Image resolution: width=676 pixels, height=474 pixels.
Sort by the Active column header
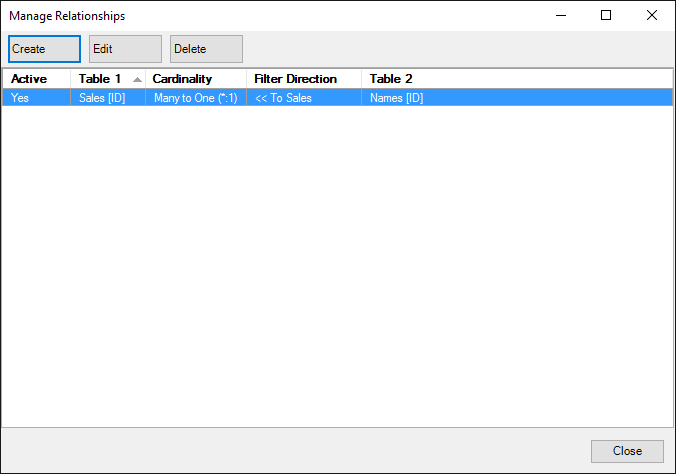pos(37,79)
